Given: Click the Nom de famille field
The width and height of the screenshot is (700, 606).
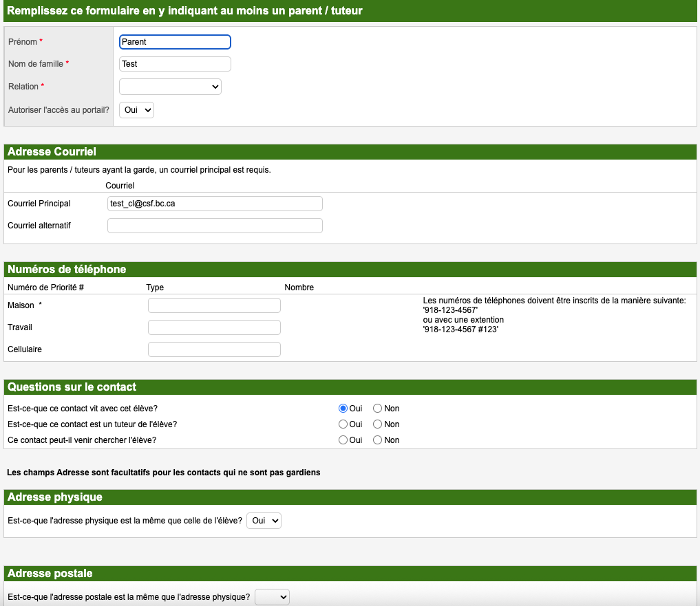Looking at the screenshot, I should pos(175,64).
